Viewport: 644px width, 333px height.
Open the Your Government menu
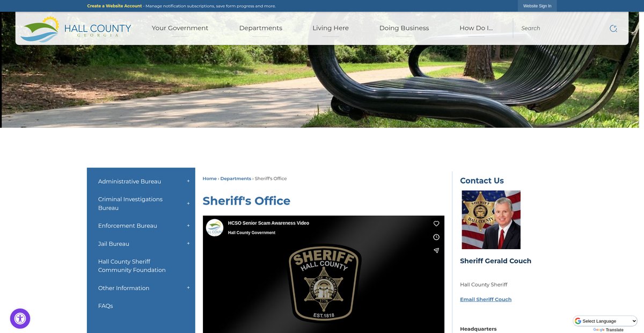[x=180, y=28]
